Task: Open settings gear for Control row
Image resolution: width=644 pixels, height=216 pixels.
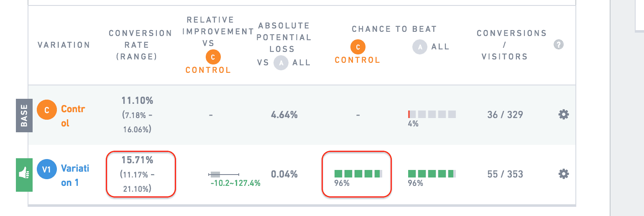Action: tap(564, 114)
